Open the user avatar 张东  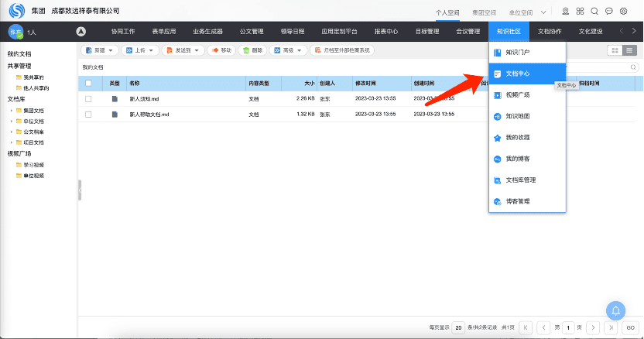15,32
